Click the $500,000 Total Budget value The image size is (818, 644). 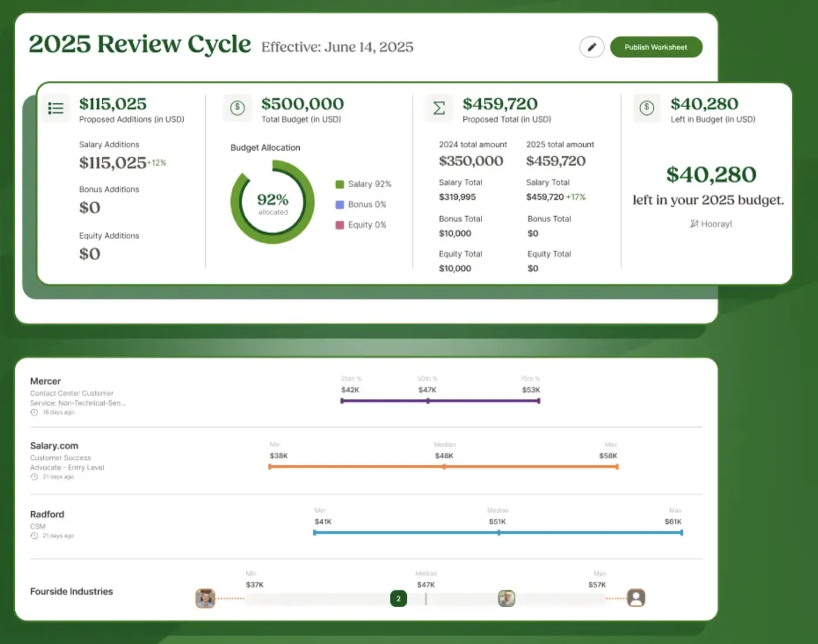pos(303,103)
